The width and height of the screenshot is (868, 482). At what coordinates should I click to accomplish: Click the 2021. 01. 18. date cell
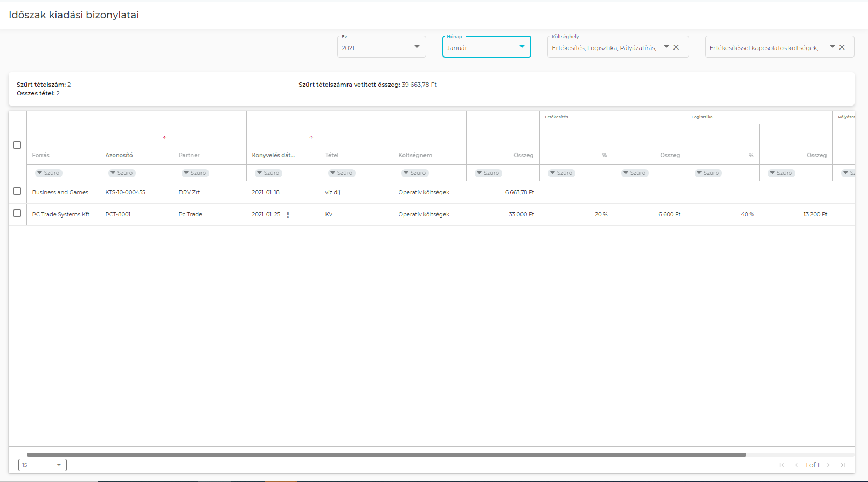266,192
